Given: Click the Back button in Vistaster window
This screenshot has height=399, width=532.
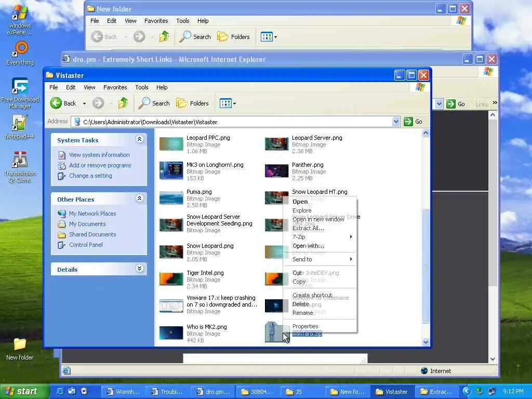Looking at the screenshot, I should pos(63,103).
